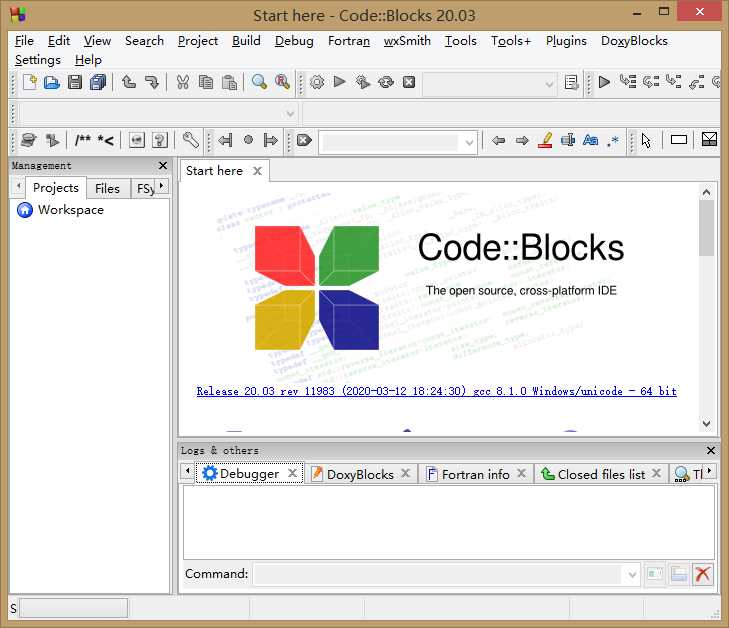Start debugger with Debug/Continue icon
This screenshot has width=729, height=628.
pos(604,82)
